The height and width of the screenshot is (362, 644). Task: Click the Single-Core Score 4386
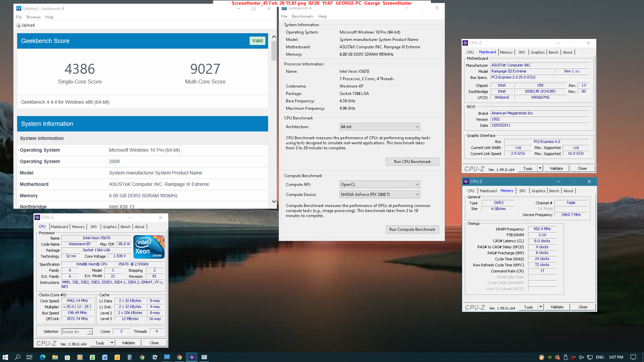pos(80,69)
